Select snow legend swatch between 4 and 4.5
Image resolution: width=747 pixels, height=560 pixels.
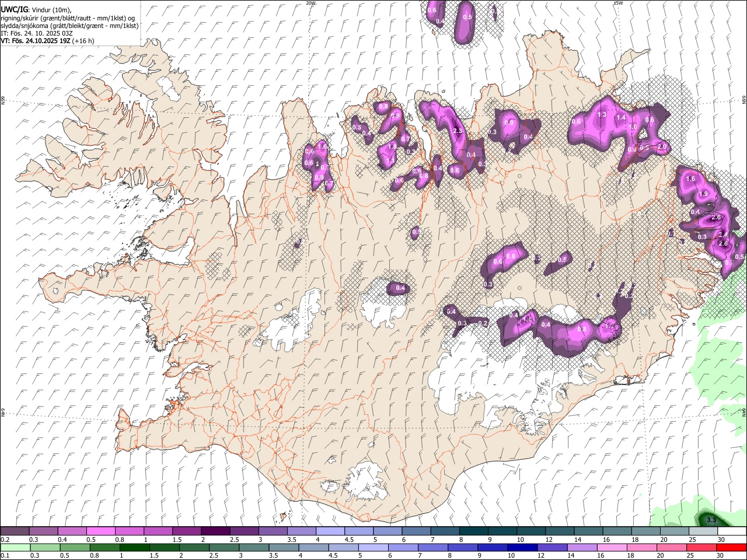pyautogui.click(x=329, y=531)
